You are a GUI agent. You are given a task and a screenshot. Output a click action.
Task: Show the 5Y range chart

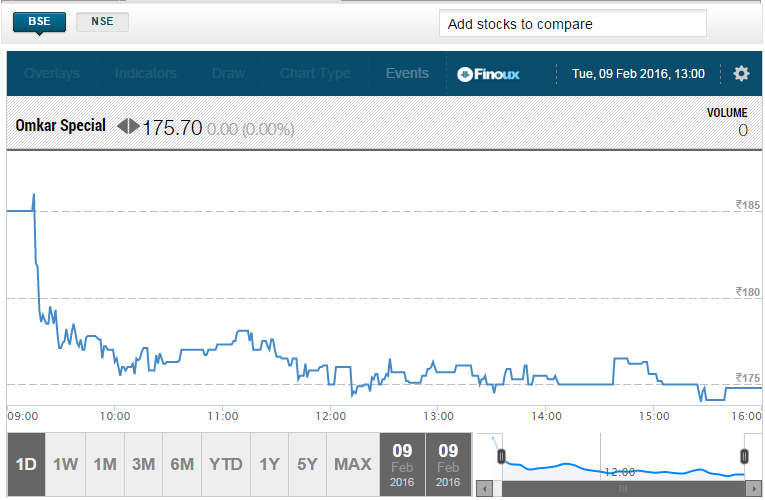(x=308, y=464)
